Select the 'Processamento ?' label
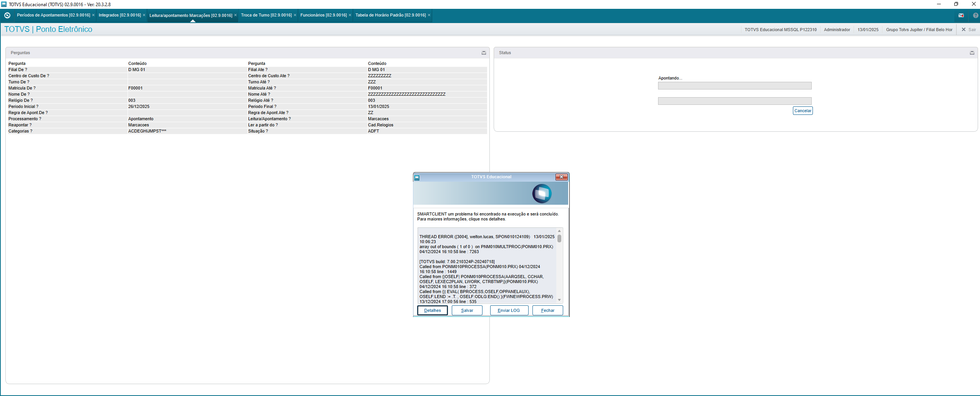Image resolution: width=980 pixels, height=396 pixels. (x=25, y=119)
